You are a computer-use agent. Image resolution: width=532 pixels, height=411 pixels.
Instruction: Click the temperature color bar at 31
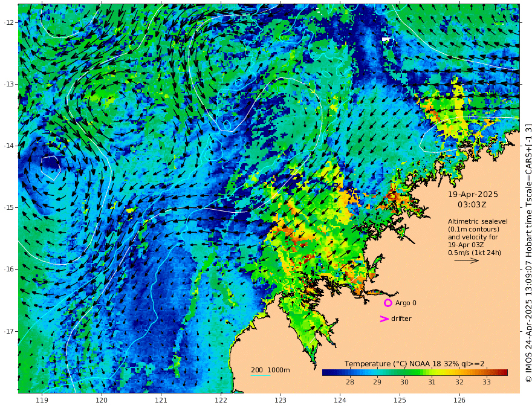coord(432,372)
